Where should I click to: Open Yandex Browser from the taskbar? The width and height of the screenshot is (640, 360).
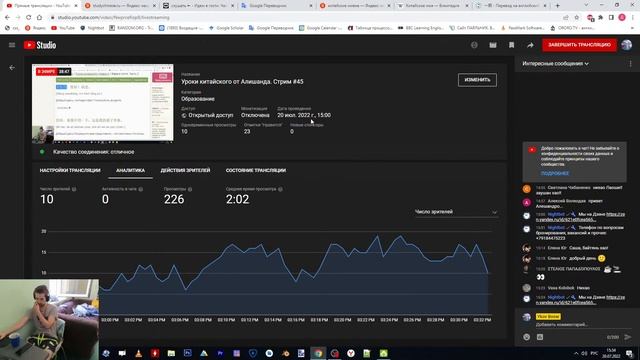click(351, 353)
